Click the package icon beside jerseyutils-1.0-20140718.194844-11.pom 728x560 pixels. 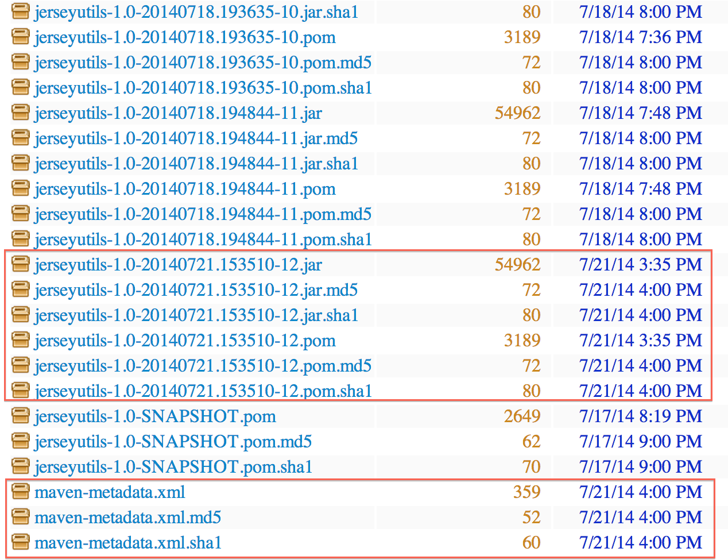[21, 189]
